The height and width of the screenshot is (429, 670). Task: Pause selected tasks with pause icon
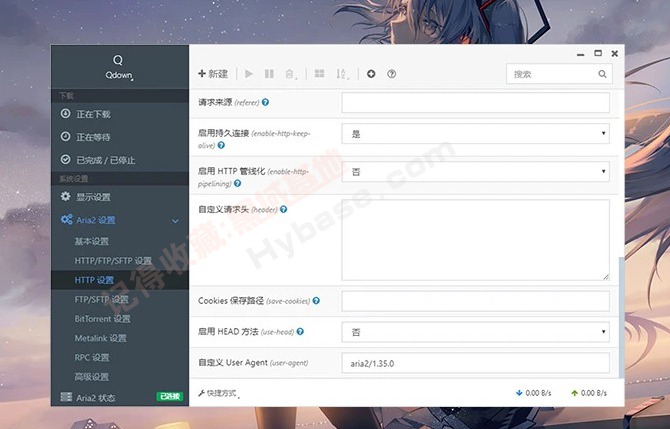point(269,74)
